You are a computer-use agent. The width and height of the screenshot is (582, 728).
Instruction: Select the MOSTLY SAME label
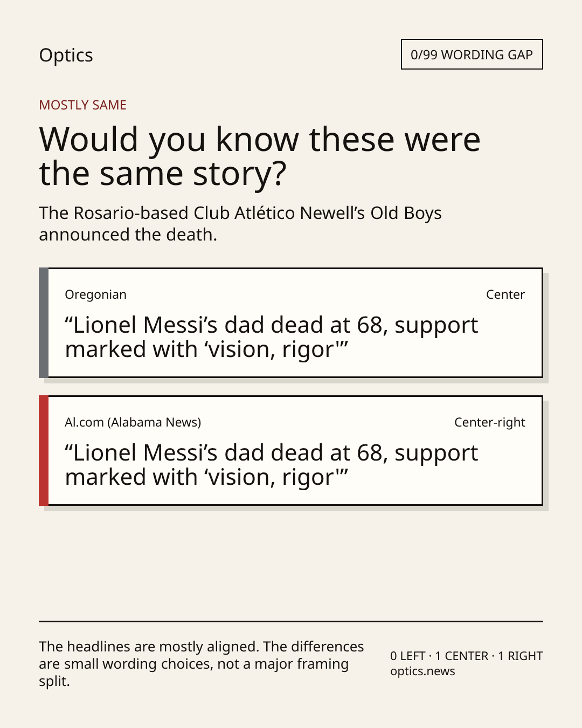click(x=82, y=105)
